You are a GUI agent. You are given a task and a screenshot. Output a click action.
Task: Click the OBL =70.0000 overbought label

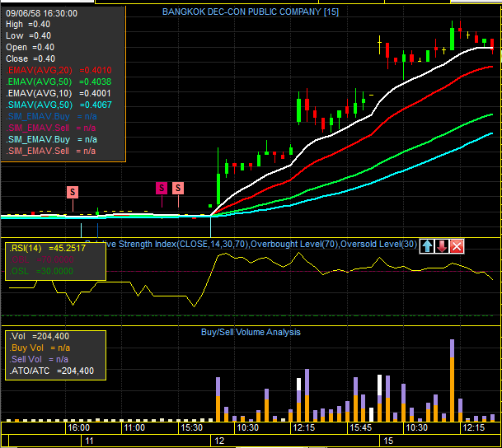[x=41, y=259]
